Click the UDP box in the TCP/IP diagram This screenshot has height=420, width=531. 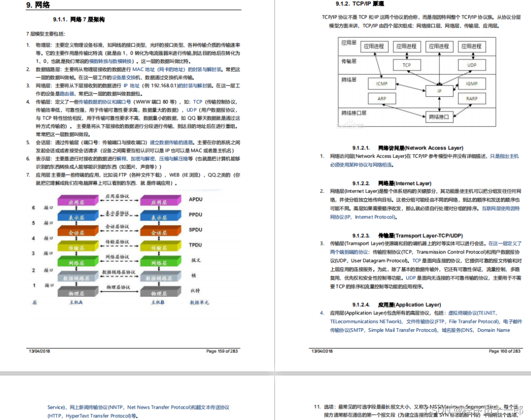coord(472,65)
